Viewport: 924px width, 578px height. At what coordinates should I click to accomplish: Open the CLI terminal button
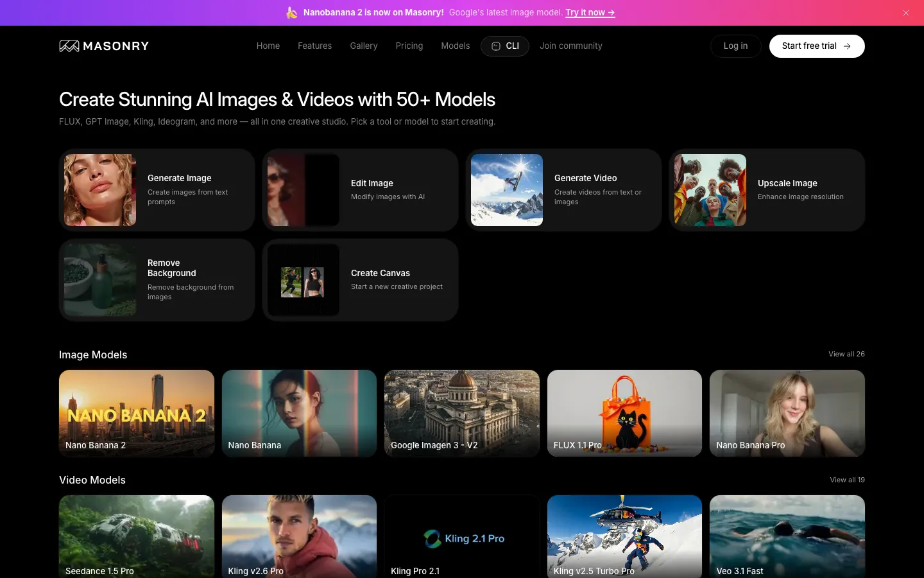point(505,46)
